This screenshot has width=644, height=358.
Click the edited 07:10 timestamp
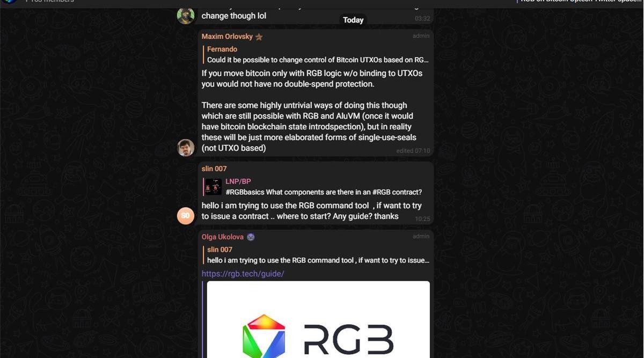click(x=413, y=151)
